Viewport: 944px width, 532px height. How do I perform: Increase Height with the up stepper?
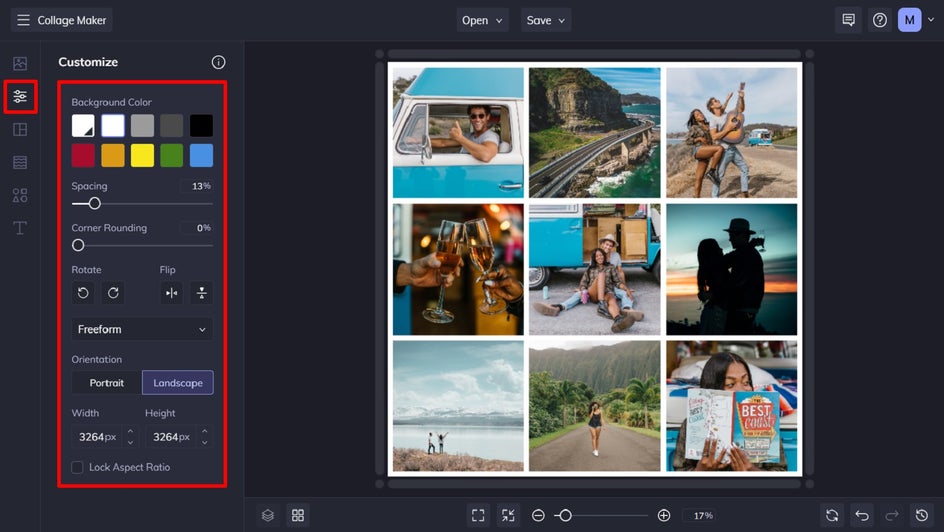pyautogui.click(x=205, y=431)
